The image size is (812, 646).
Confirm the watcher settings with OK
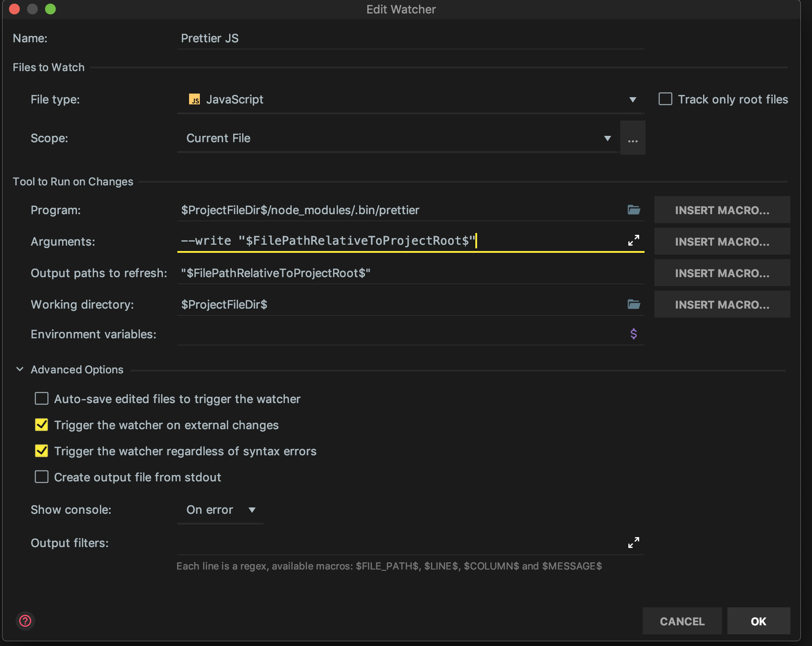[758, 621]
